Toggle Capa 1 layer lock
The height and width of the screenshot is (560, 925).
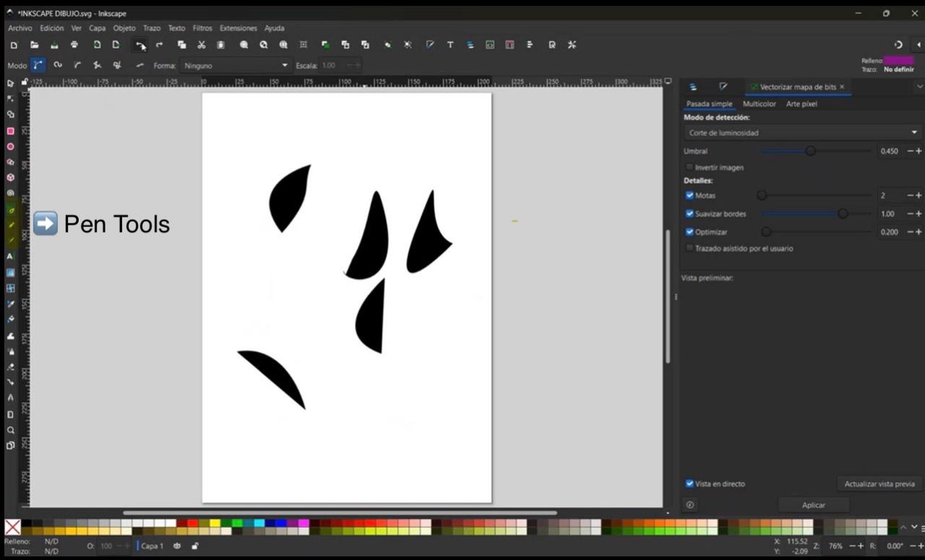coord(195,546)
